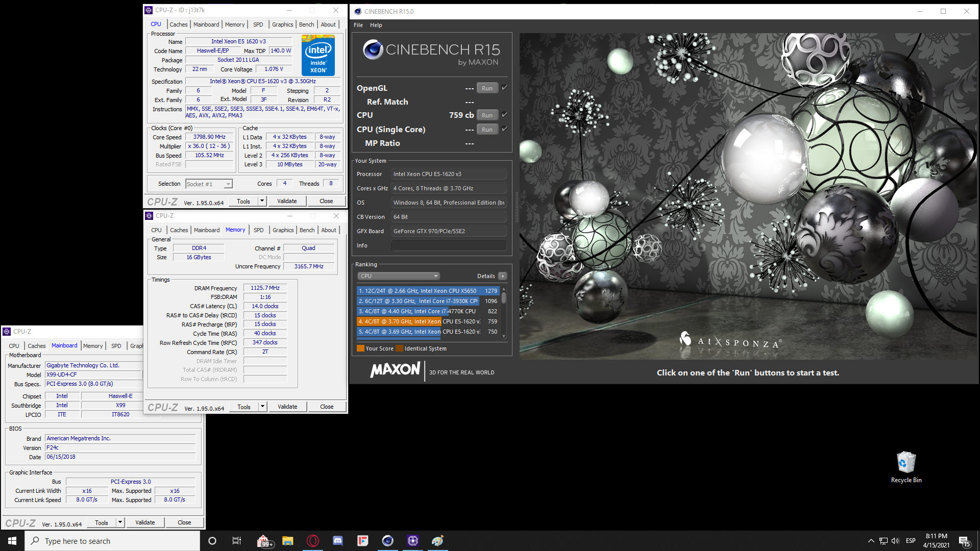The image size is (980, 551).
Task: Open the red F app on taskbar
Action: click(x=363, y=541)
